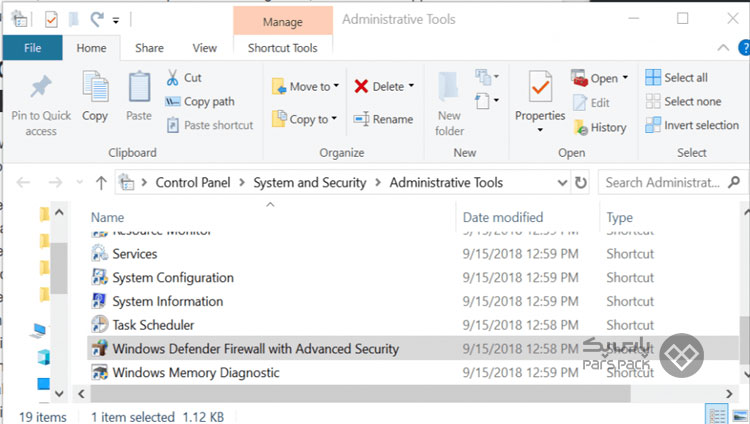This screenshot has height=424, width=750.
Task: Expand the Properties dropdown arrow
Action: 540,130
